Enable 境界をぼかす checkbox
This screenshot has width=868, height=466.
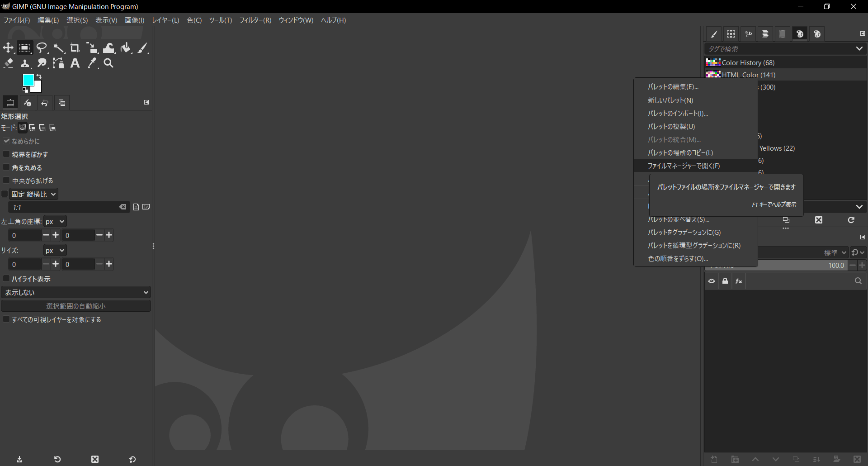pyautogui.click(x=6, y=154)
